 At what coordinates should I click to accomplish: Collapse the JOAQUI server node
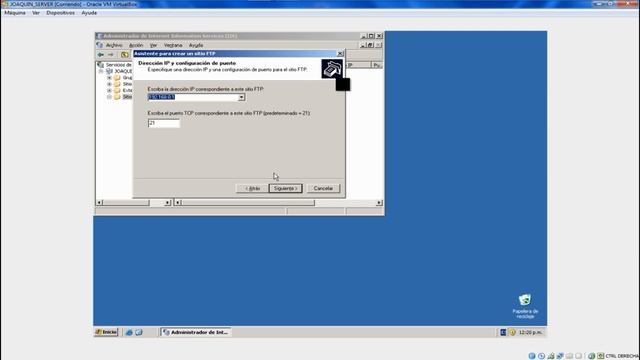coord(100,71)
